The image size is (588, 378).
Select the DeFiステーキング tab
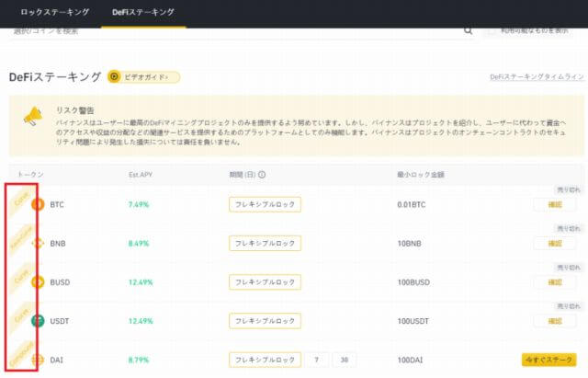coord(143,12)
